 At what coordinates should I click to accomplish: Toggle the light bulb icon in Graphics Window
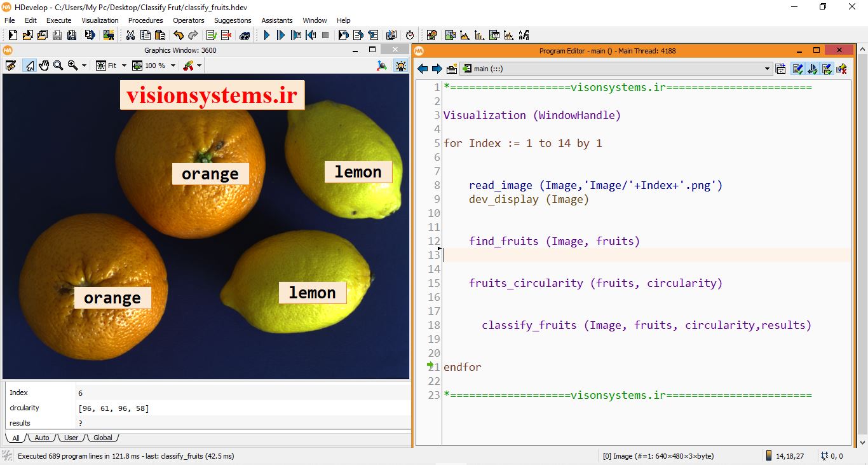pyautogui.click(x=400, y=66)
